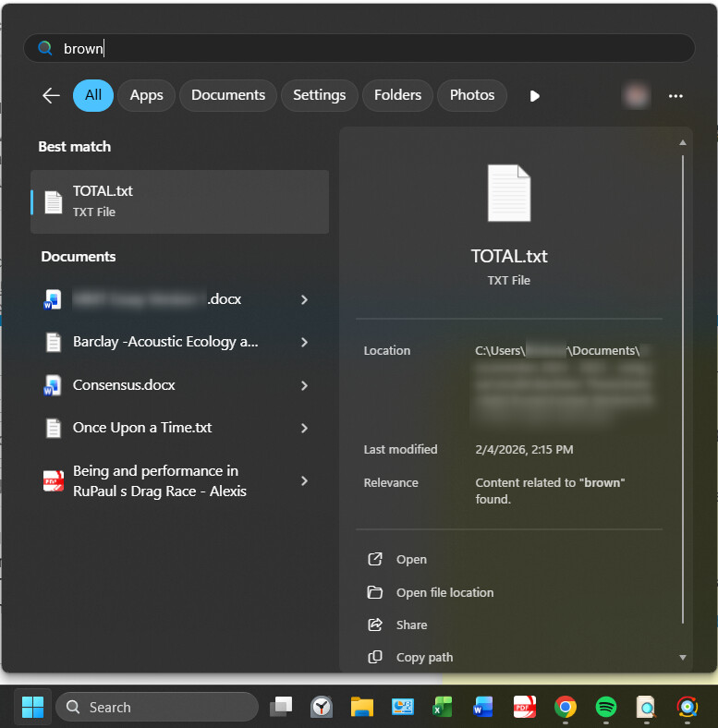718x728 pixels.
Task: Expand options for Consensus.docx result
Action: tap(304, 385)
